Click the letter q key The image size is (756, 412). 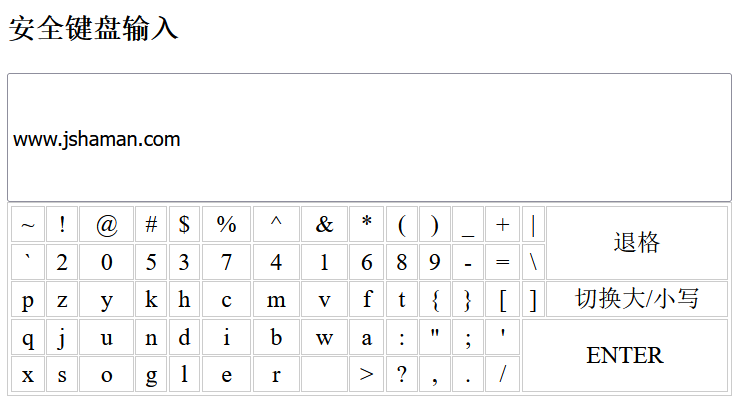28,337
